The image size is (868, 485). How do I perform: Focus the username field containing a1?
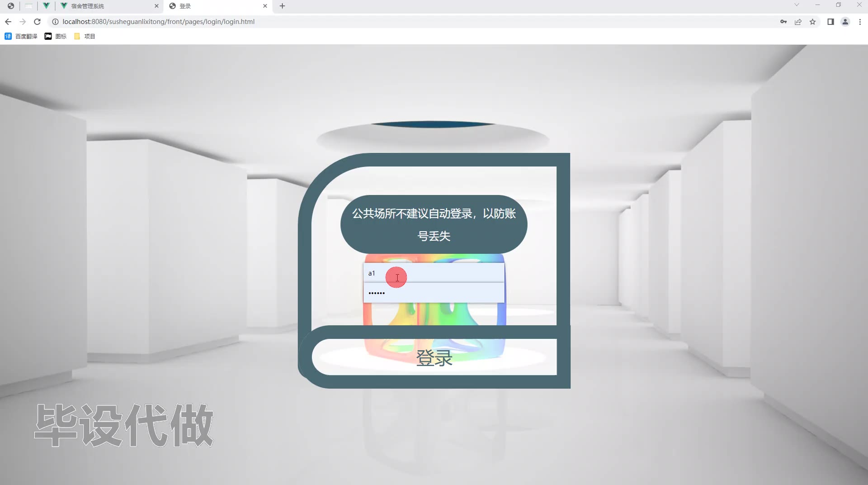tap(434, 273)
